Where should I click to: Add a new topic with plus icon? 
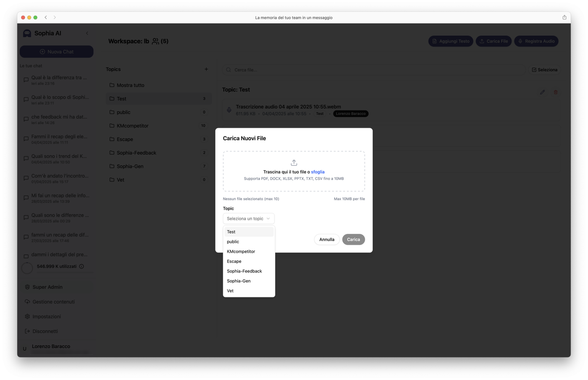206,69
